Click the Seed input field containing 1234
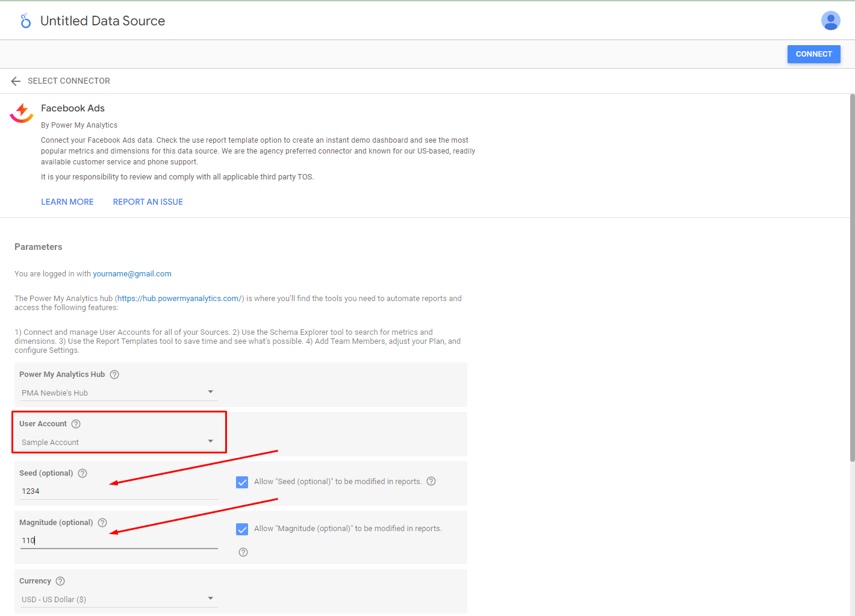This screenshot has width=855, height=616. point(118,491)
